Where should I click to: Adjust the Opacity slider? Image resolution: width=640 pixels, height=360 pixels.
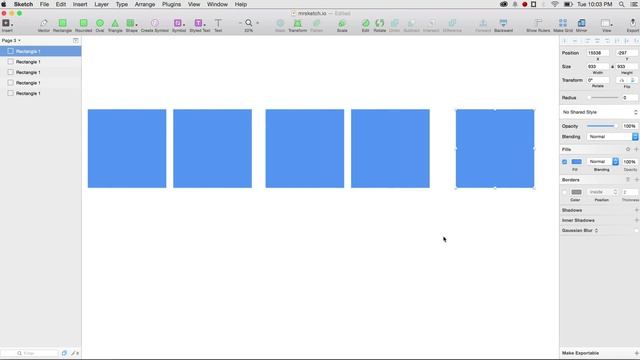[601, 126]
